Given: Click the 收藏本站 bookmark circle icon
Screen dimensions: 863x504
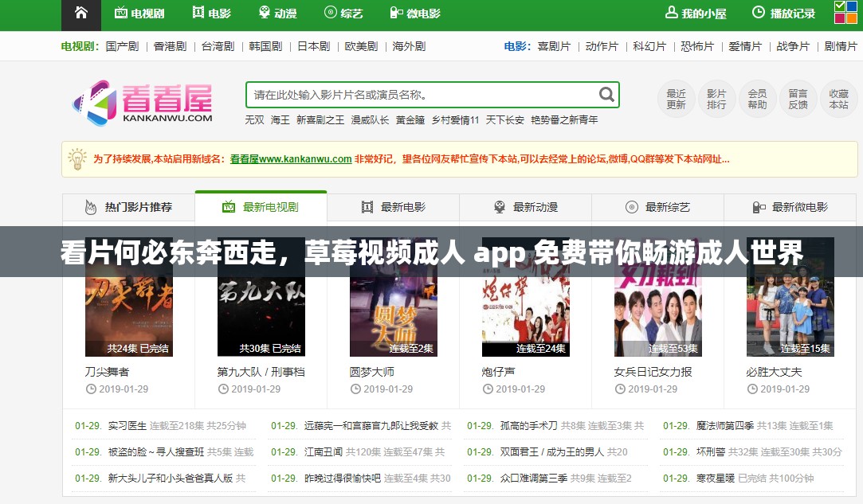Looking at the screenshot, I should pyautogui.click(x=838, y=100).
